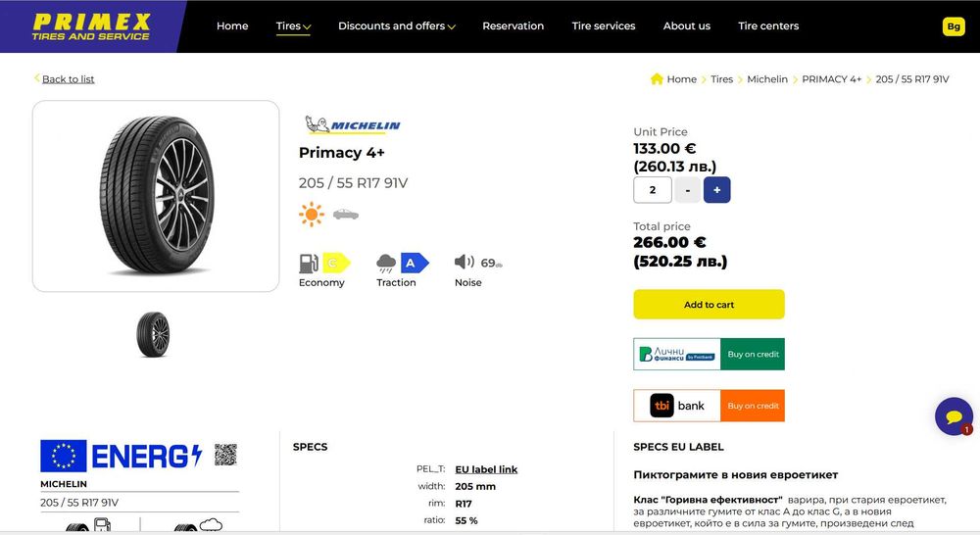Image resolution: width=980 pixels, height=535 pixels.
Task: Click the rain cloud Traction icon
Action: (385, 264)
